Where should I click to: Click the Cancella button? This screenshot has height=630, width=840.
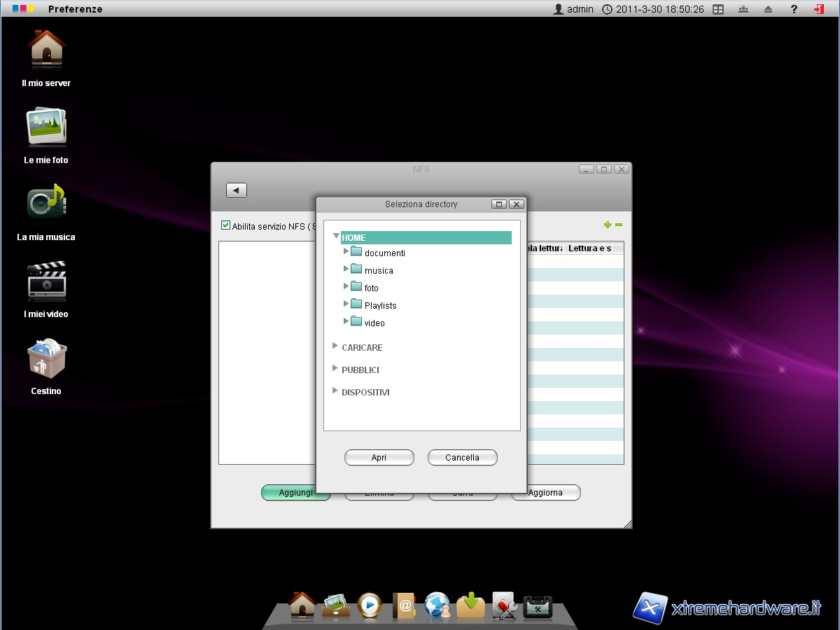pyautogui.click(x=462, y=458)
